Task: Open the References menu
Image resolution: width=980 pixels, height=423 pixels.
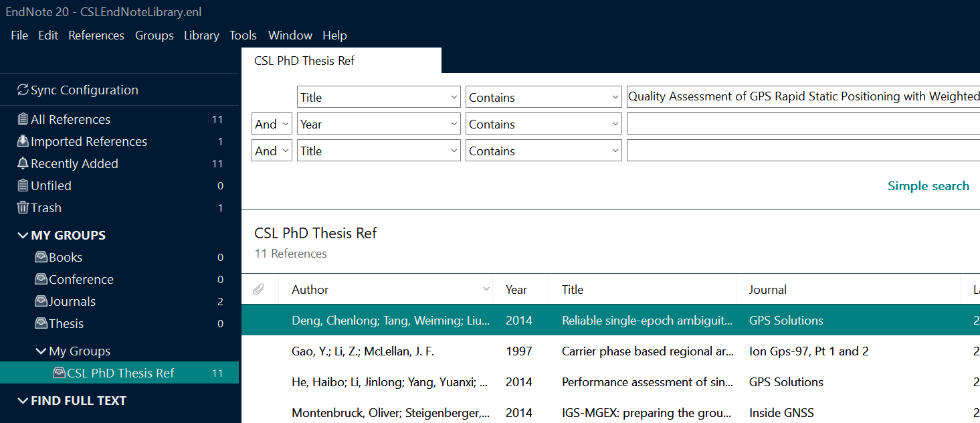Action: point(96,35)
